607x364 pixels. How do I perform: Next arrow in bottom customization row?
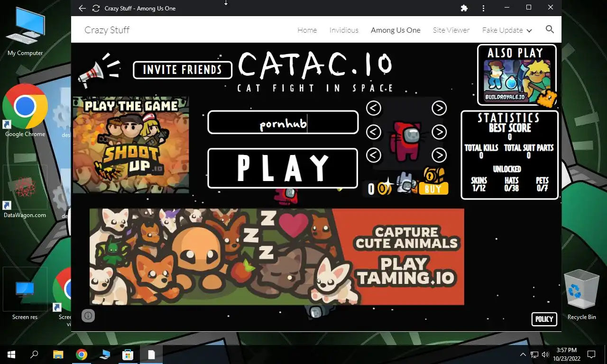click(439, 155)
